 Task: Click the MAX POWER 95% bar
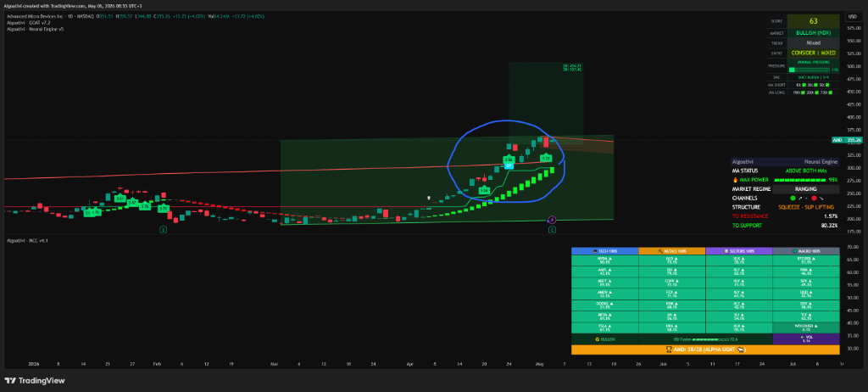click(x=799, y=180)
